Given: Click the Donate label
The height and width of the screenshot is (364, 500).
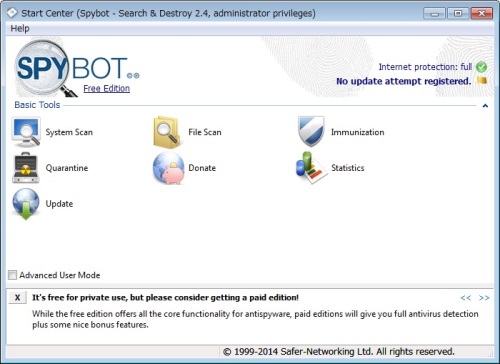Looking at the screenshot, I should 202,168.
